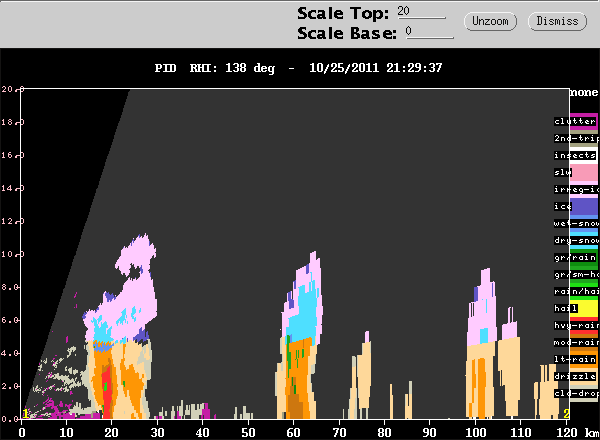Click the dry-snow legend label
Image resolution: width=600 pixels, height=440 pixels.
(576, 240)
